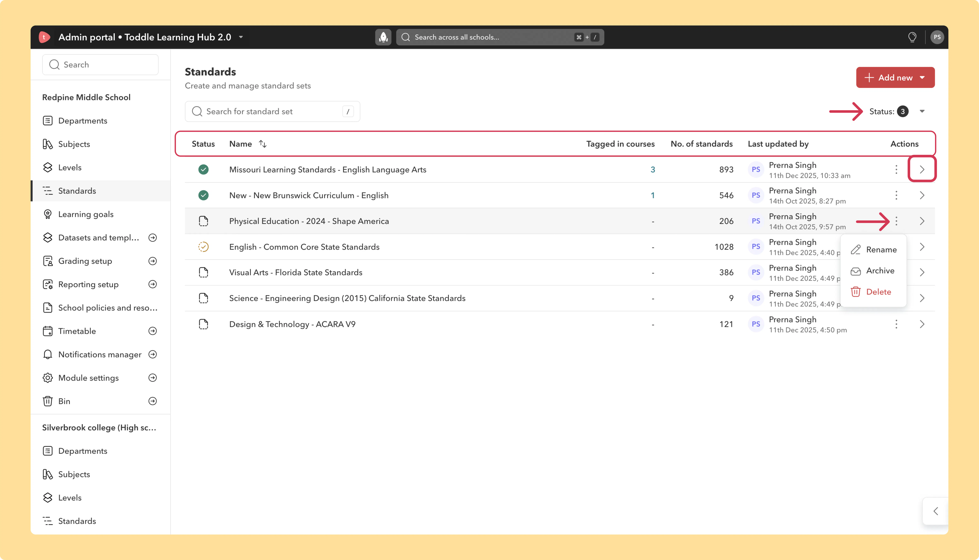The height and width of the screenshot is (560, 979).
Task: Click arrow icon beside Bin
Action: coord(153,401)
